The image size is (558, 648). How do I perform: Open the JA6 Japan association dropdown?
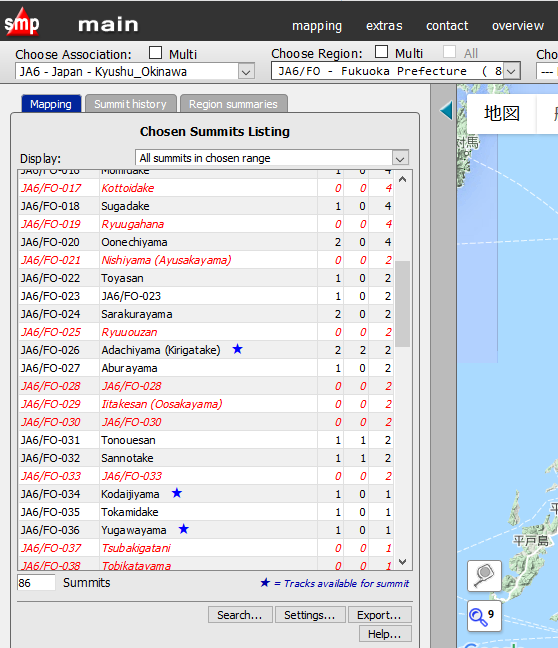point(135,71)
